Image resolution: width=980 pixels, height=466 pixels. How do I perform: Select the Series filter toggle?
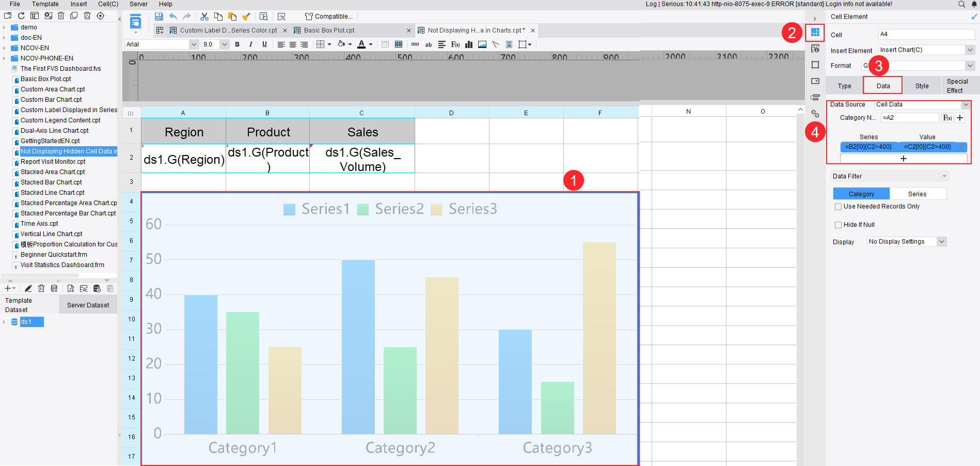pos(918,194)
